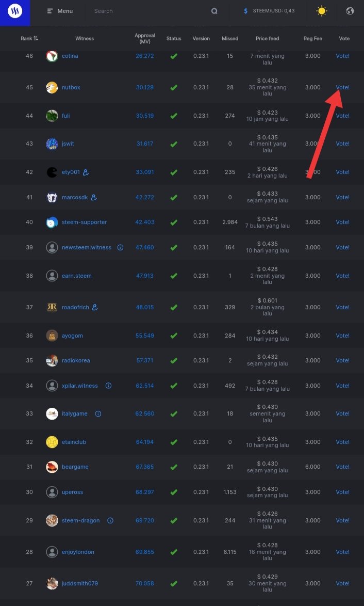Vote for witness beargame
364x606 pixels.
pos(342,467)
